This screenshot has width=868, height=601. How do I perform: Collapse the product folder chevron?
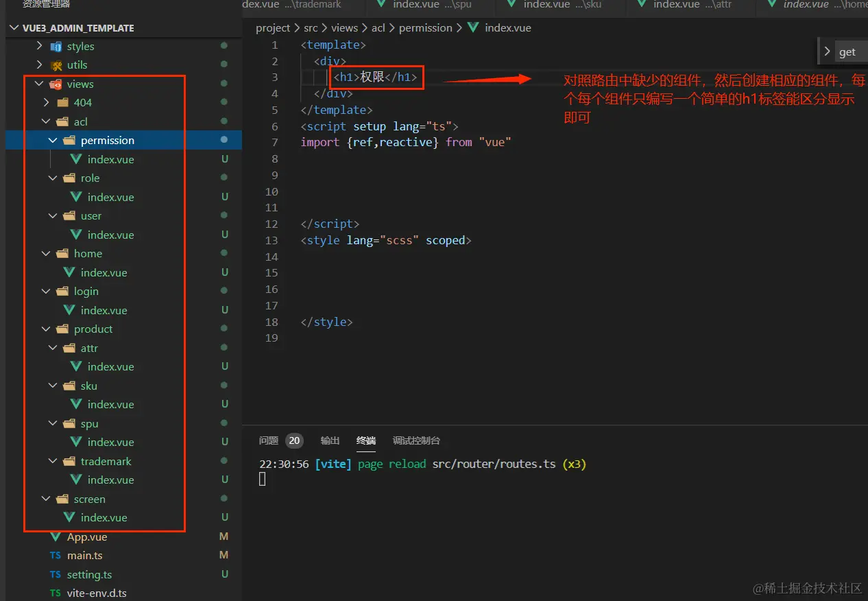point(46,329)
